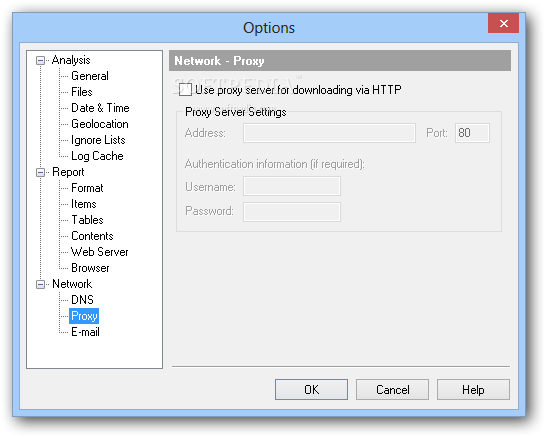The height and width of the screenshot is (437, 546).
Task: Collapse the Report tree node
Action: (x=40, y=172)
